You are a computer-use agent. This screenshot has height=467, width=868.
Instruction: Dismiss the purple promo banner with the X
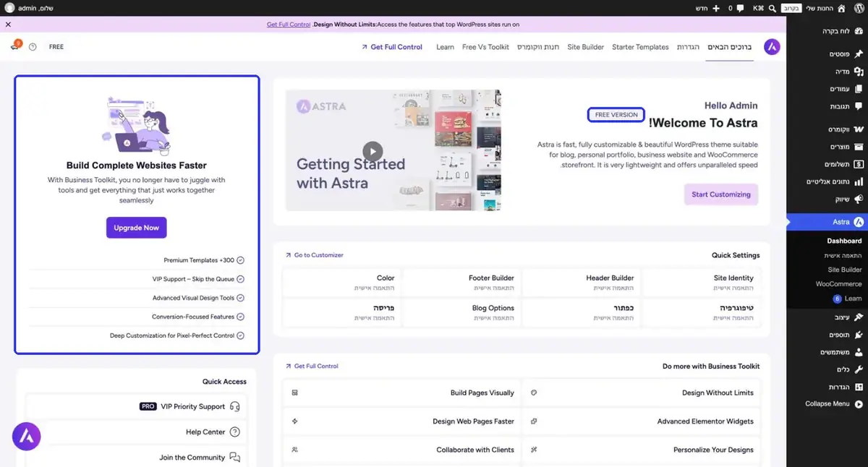8,25
